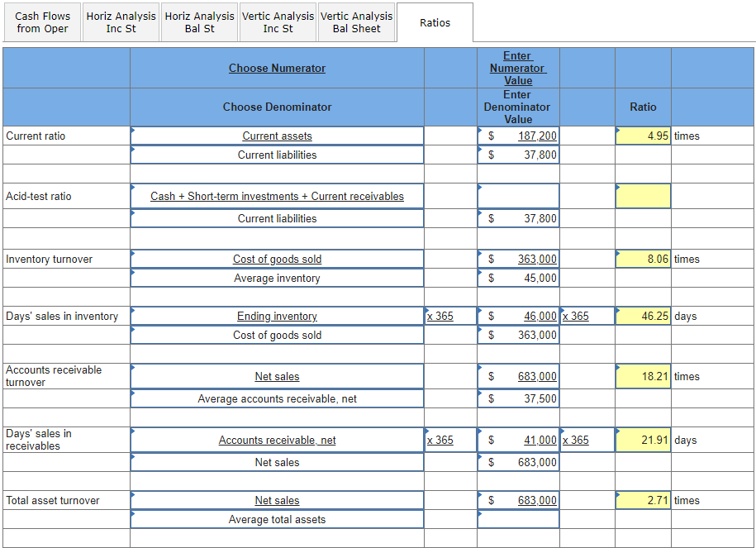Select the 4.95 Current ratio result
The height and width of the screenshot is (548, 756).
(x=643, y=136)
